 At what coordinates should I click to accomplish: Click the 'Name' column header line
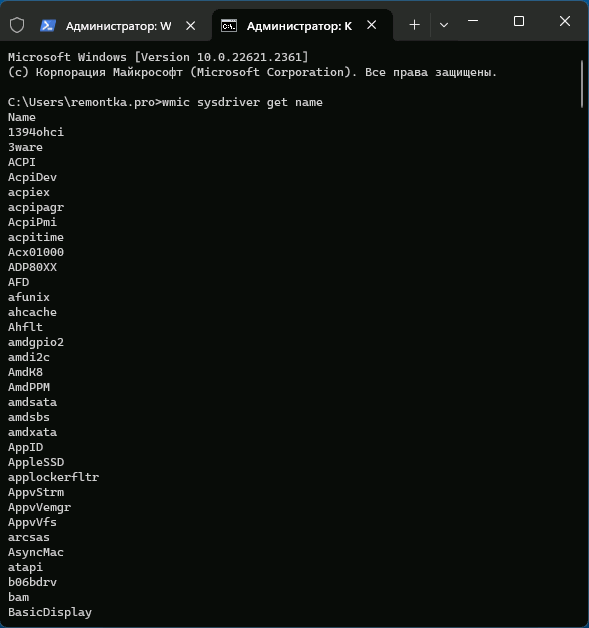[22, 117]
